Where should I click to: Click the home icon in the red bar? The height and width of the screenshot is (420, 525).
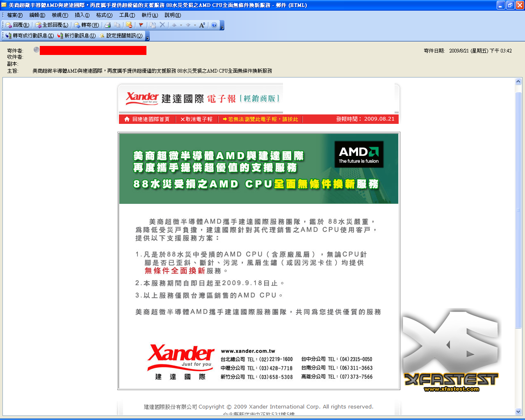tap(127, 119)
